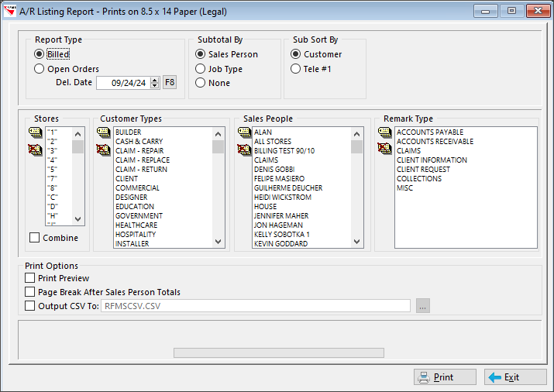Click the Sales People scrollbar thumb
The width and height of the screenshot is (554, 392).
356,146
